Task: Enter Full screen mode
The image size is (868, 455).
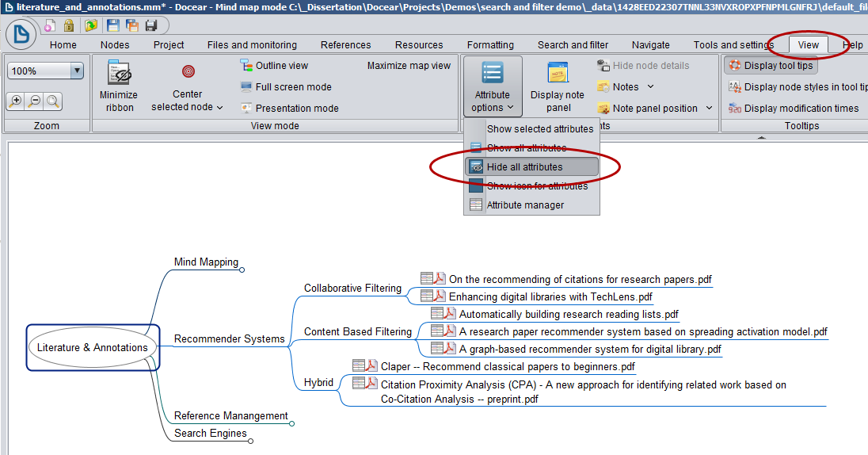Action: click(x=286, y=87)
